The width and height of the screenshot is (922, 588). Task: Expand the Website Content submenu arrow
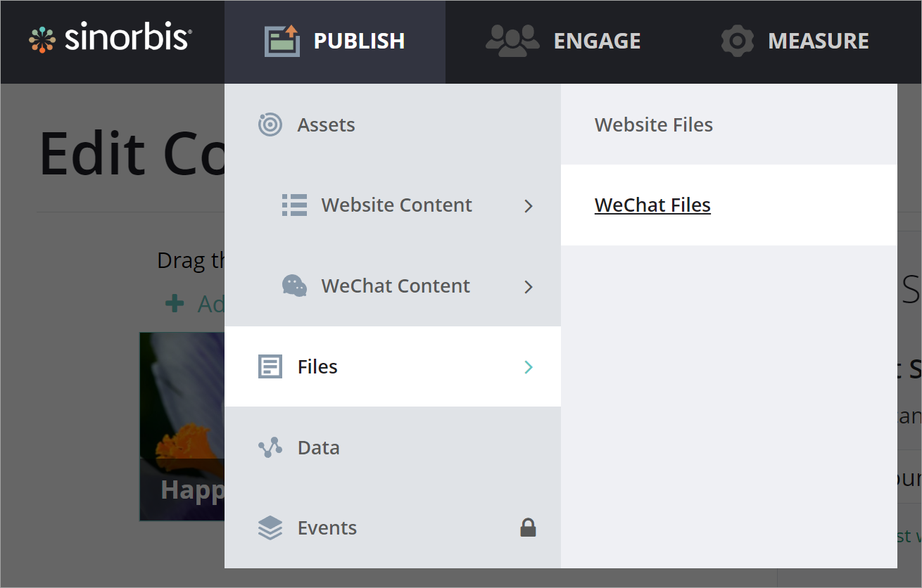(x=529, y=206)
